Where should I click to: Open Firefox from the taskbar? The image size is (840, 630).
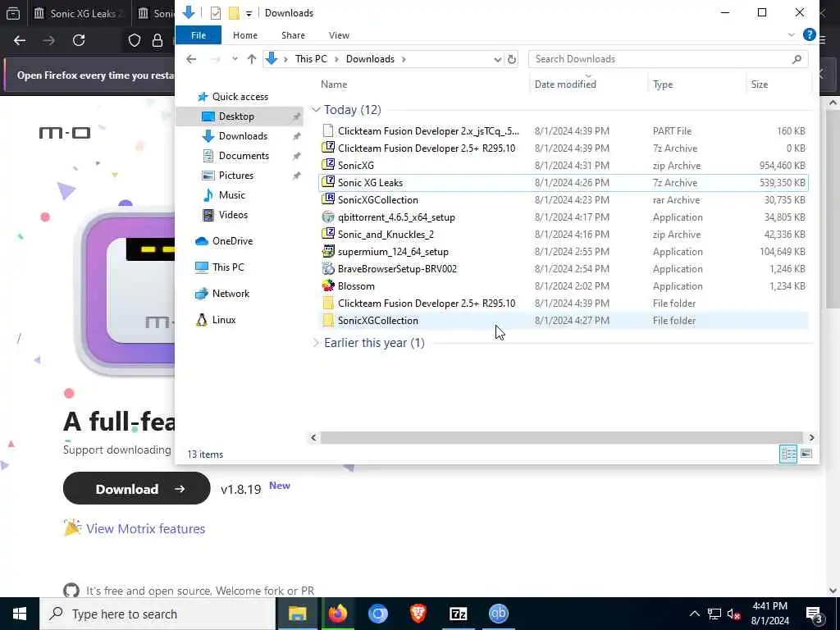(337, 614)
